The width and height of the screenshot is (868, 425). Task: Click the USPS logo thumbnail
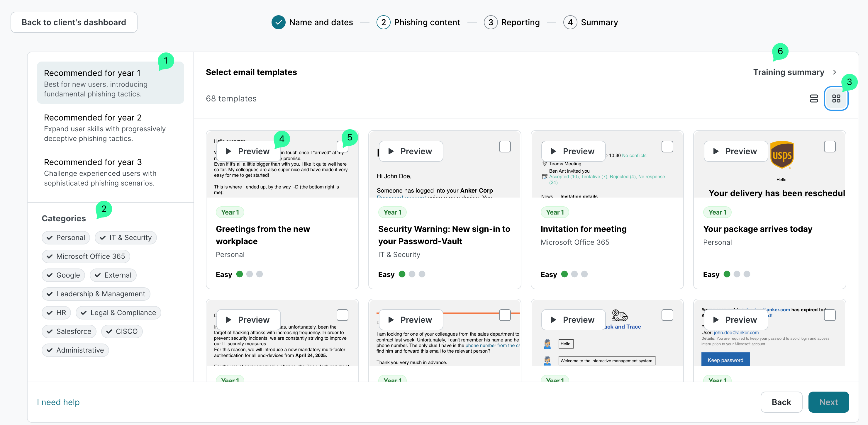(x=782, y=154)
